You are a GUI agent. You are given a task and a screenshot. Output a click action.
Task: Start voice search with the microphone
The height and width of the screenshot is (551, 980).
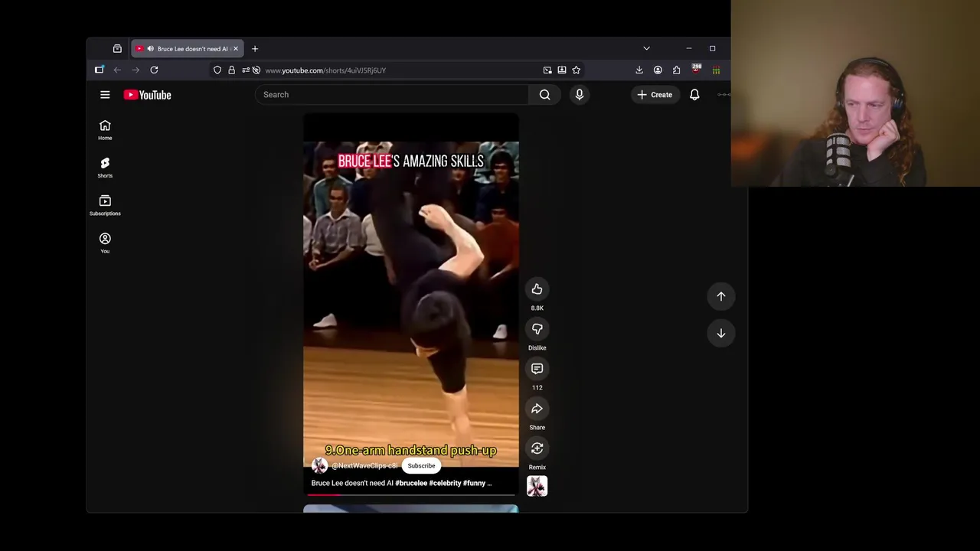click(580, 95)
